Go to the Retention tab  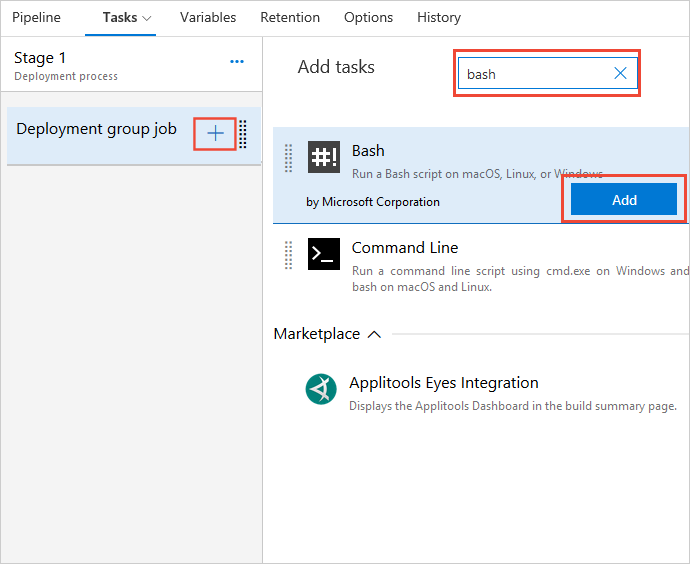[290, 18]
